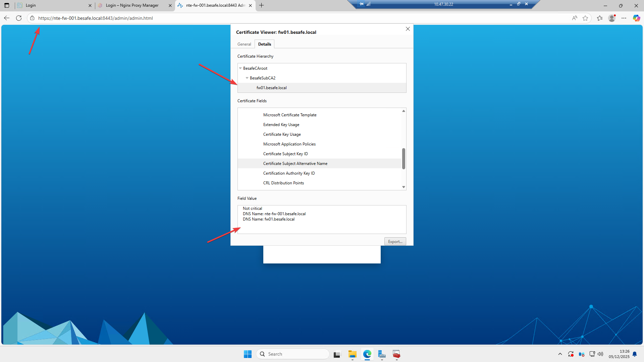Open the Tab actions menu icon
The height and width of the screenshot is (362, 644).
coord(7,5)
